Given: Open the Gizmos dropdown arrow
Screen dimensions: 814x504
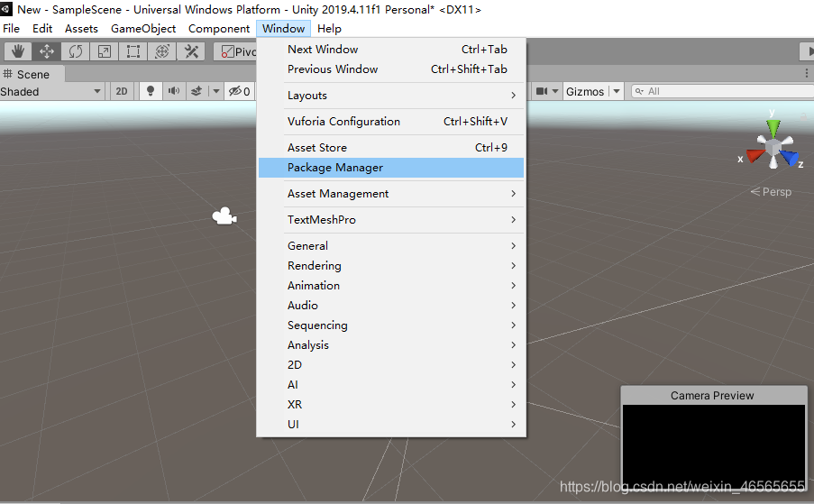Looking at the screenshot, I should click(x=617, y=91).
